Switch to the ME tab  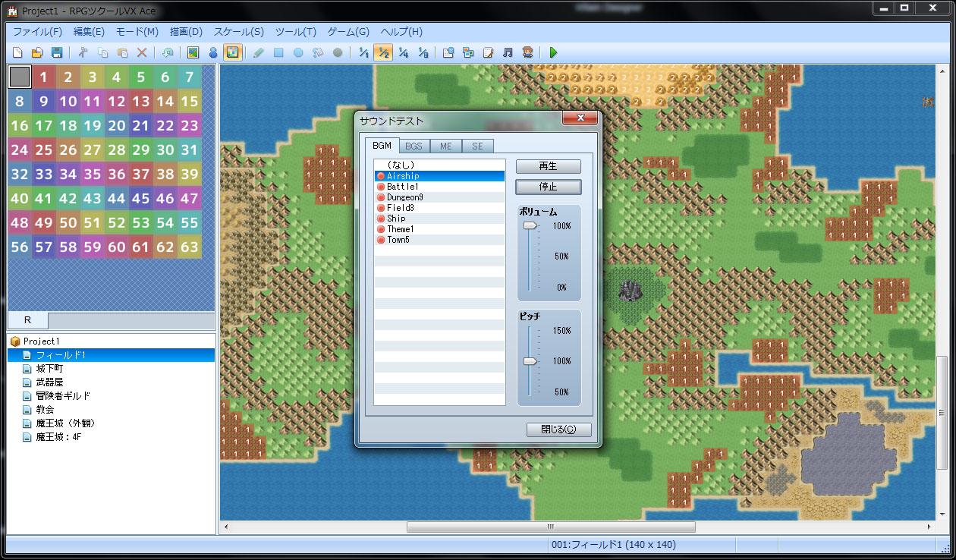pos(446,146)
